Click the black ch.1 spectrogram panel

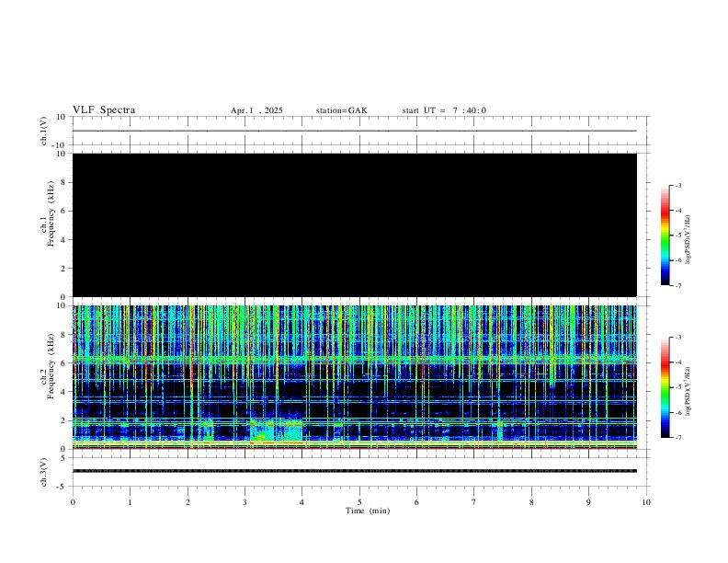coord(355,224)
